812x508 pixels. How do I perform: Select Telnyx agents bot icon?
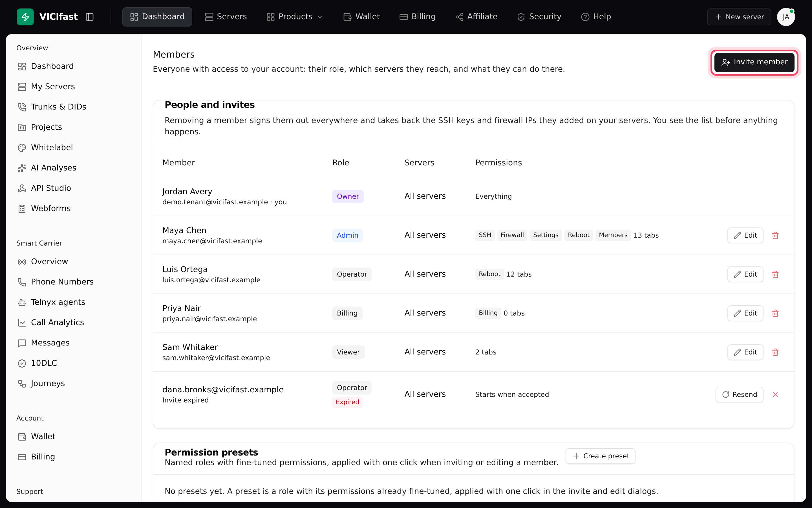tap(22, 302)
